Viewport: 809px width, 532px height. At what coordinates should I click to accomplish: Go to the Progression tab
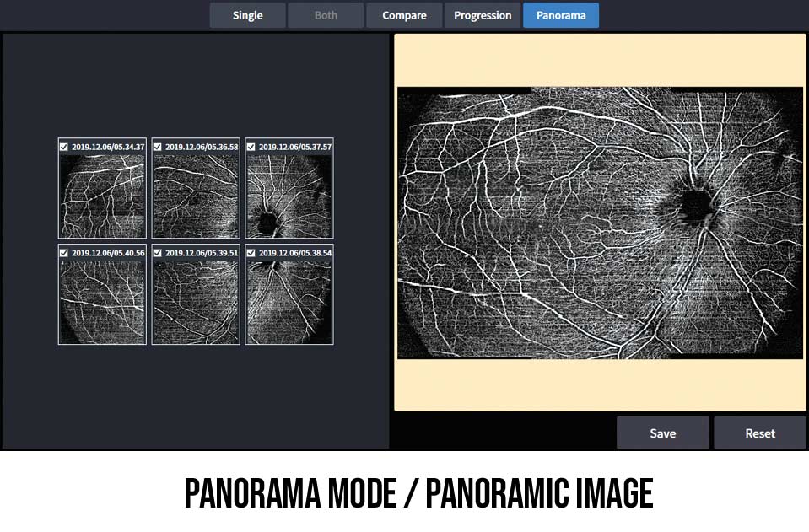point(483,15)
